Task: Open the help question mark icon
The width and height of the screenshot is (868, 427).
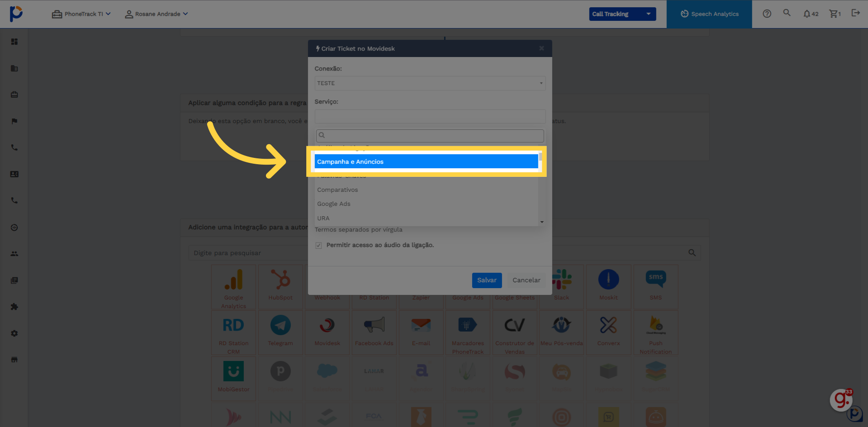Action: click(x=767, y=14)
